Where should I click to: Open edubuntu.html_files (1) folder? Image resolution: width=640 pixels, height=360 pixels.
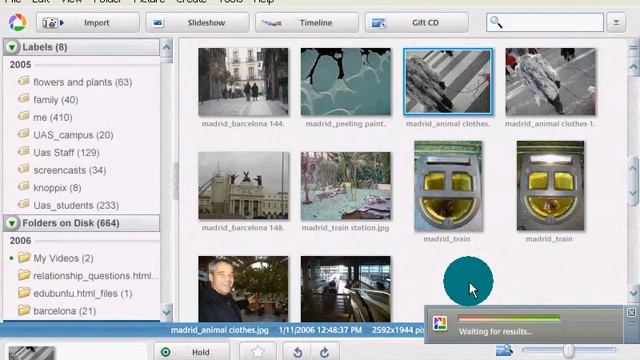82,293
